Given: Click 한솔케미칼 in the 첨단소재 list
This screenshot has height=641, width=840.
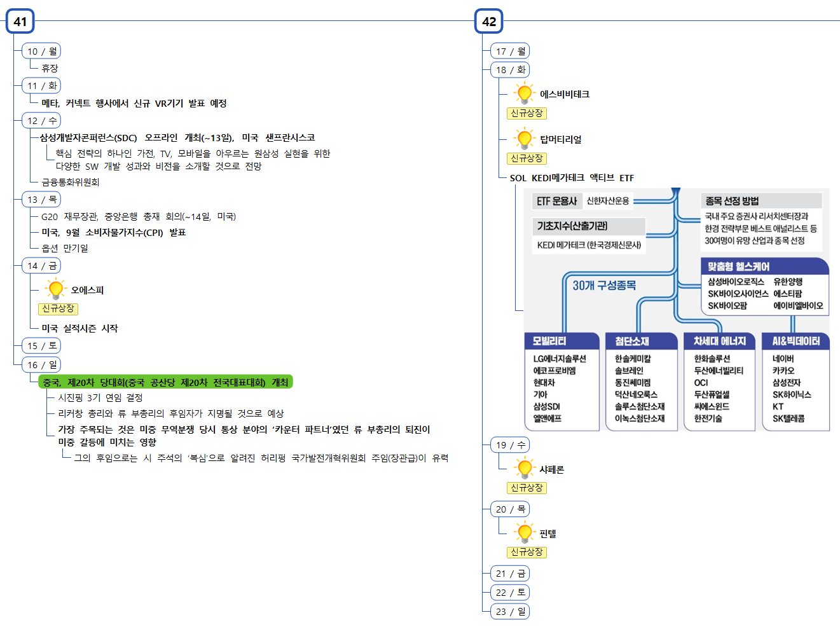Looking at the screenshot, I should click(x=633, y=359).
